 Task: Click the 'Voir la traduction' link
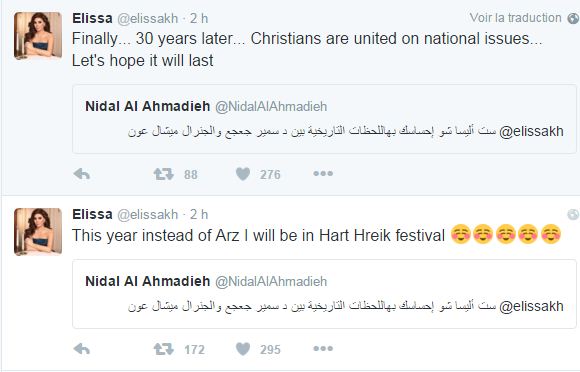pyautogui.click(x=515, y=18)
